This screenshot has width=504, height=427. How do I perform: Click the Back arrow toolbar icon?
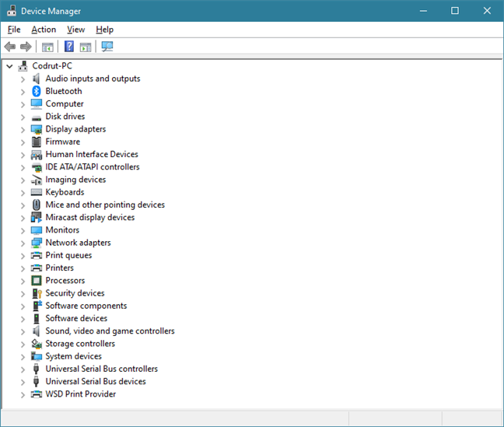coord(10,47)
